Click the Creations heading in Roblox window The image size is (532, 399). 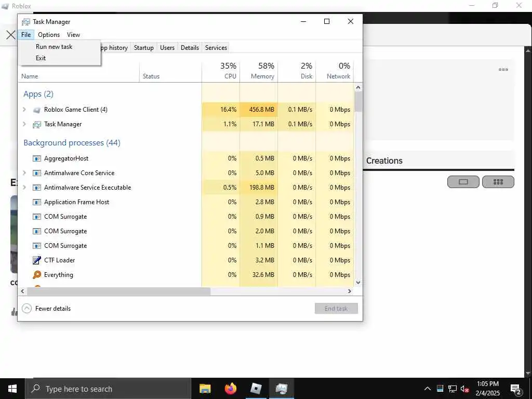384,161
